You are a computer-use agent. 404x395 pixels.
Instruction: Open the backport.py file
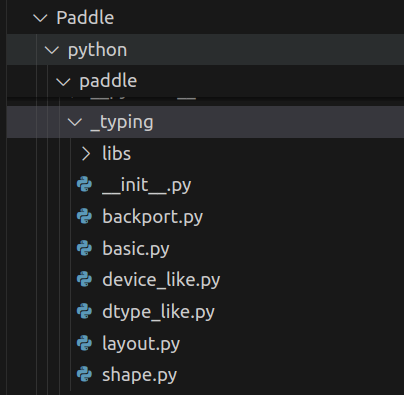tap(152, 217)
